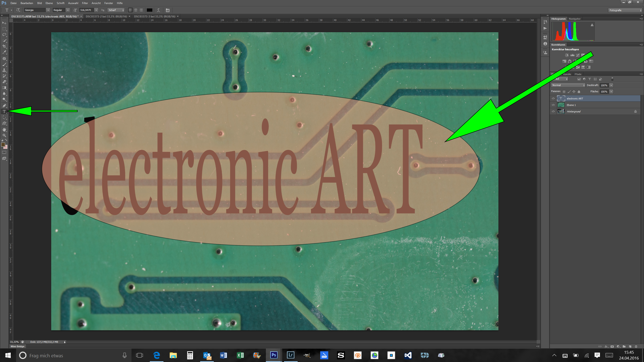
Task: Click the warp text icon
Action: (x=158, y=10)
